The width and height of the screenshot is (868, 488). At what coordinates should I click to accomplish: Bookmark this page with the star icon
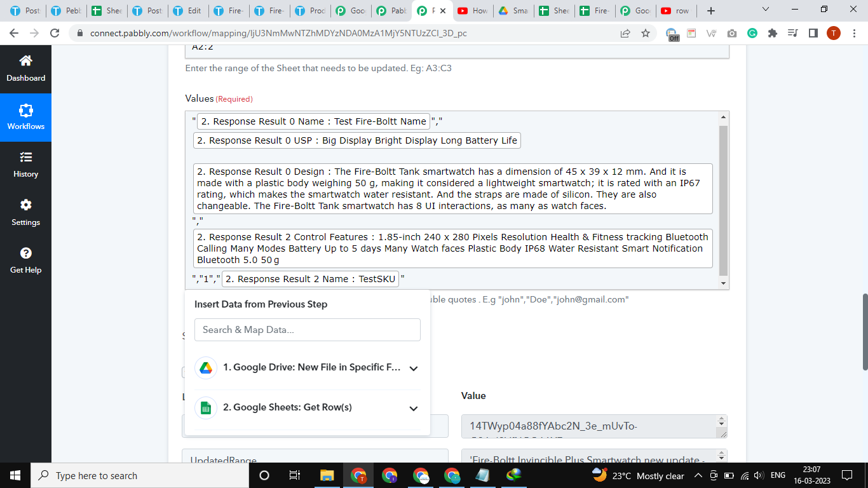646,33
